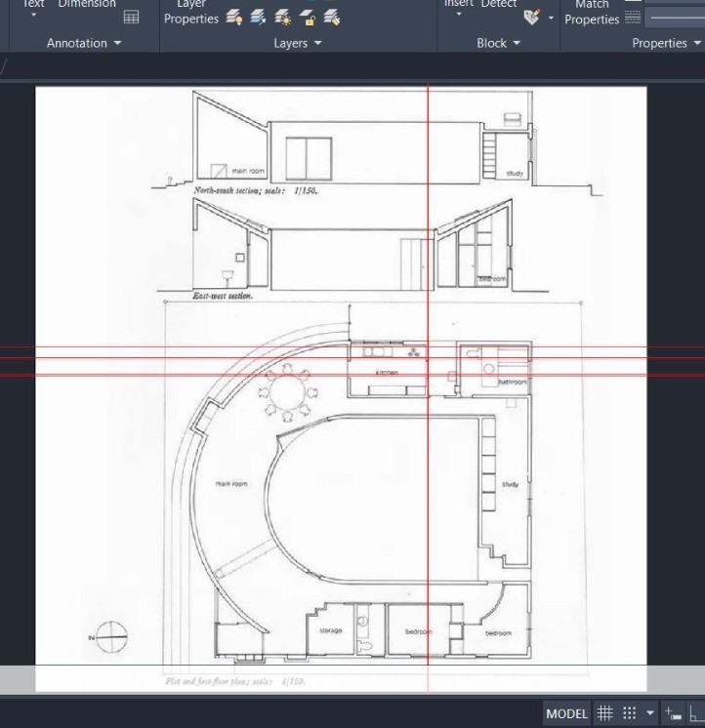Toggle dynamic input in the status bar
705x728 pixels.
pos(673,713)
